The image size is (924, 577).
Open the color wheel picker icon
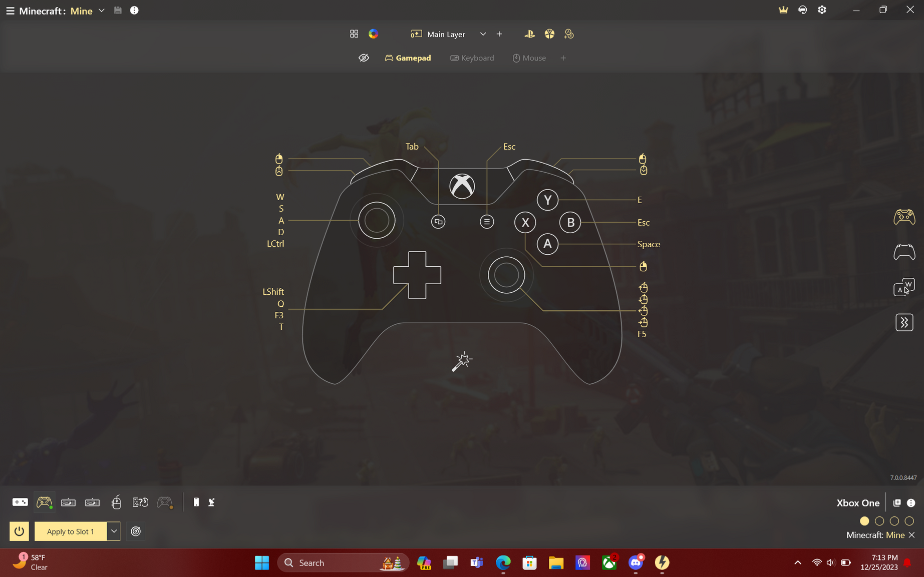pos(373,34)
